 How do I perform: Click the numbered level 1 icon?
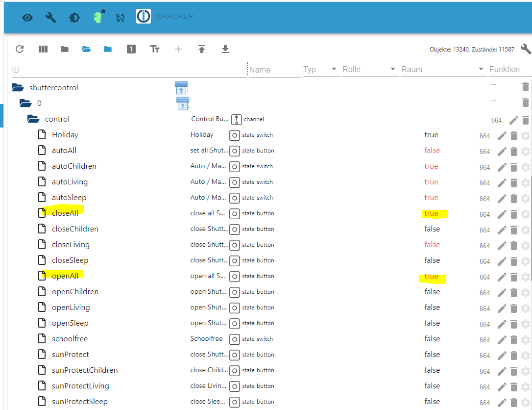(x=131, y=49)
